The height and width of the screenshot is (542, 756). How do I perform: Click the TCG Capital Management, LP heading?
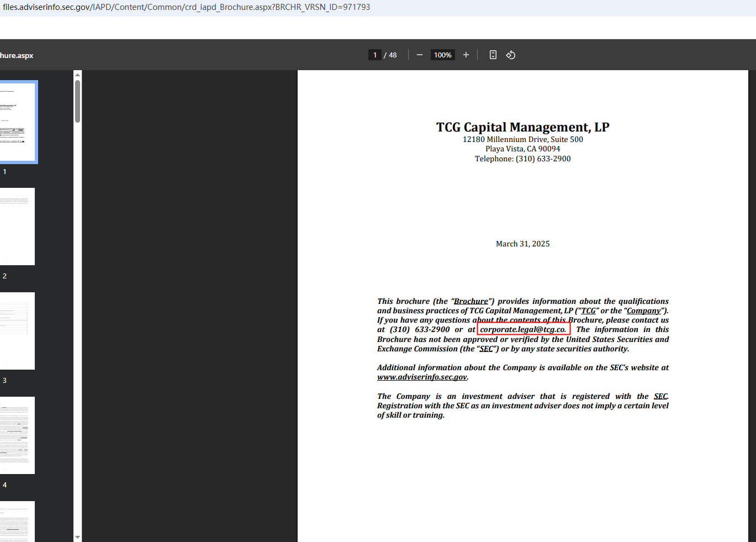pos(523,127)
